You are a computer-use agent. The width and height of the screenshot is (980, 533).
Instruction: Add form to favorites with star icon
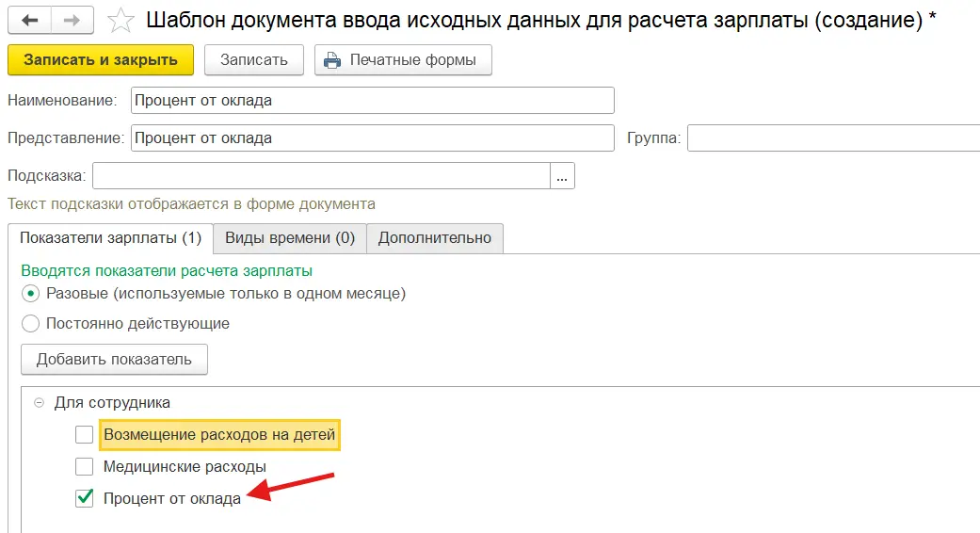click(x=121, y=20)
